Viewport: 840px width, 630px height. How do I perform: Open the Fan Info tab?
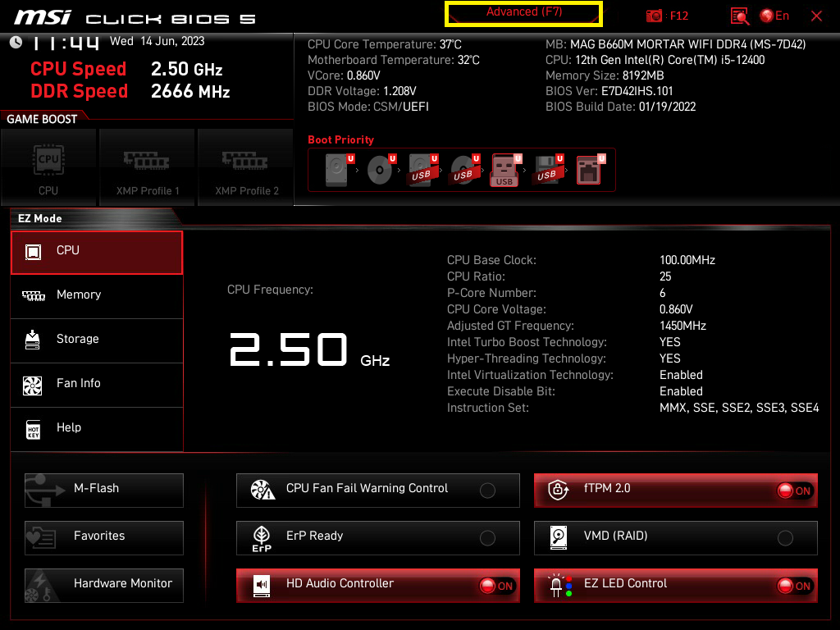[97, 385]
